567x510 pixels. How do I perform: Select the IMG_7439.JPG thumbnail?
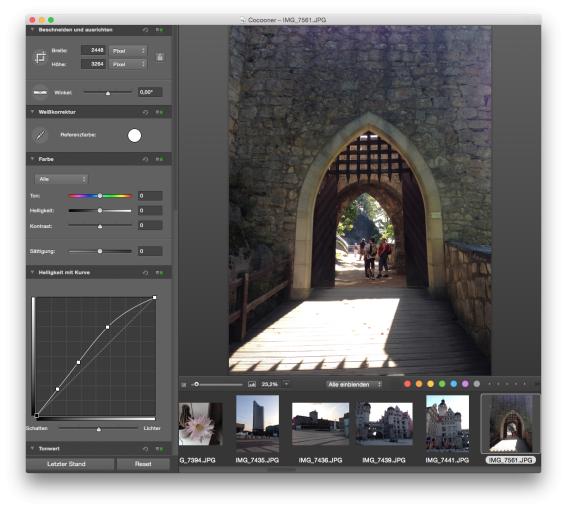(384, 424)
